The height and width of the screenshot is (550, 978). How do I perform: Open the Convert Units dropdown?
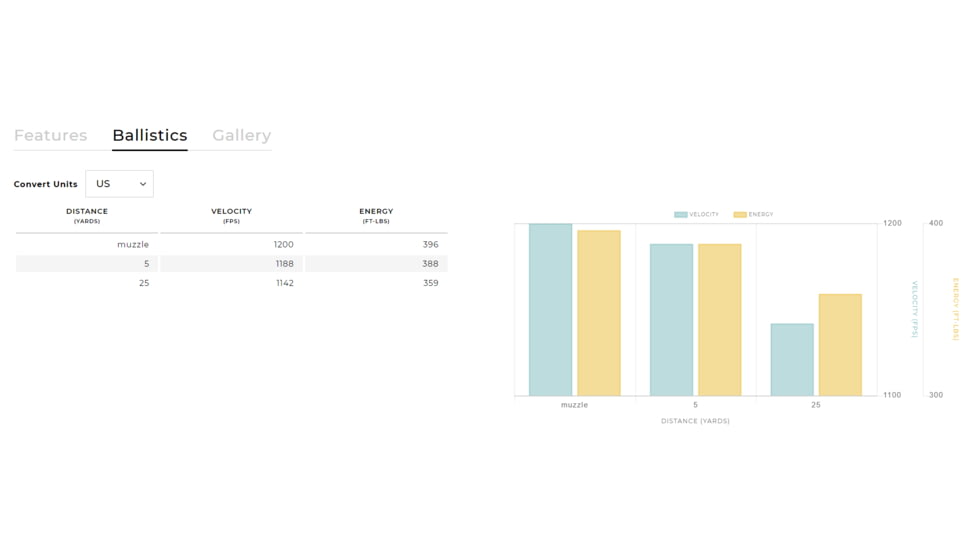119,184
